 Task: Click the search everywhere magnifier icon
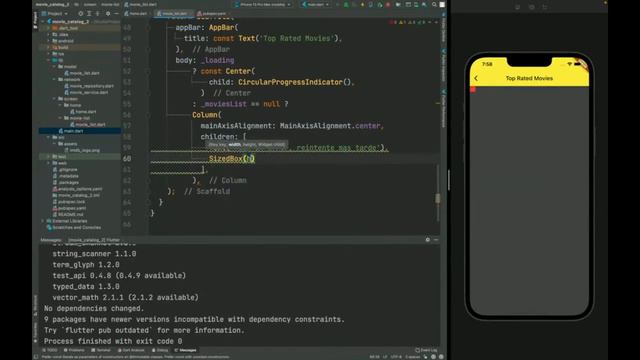click(434, 4)
